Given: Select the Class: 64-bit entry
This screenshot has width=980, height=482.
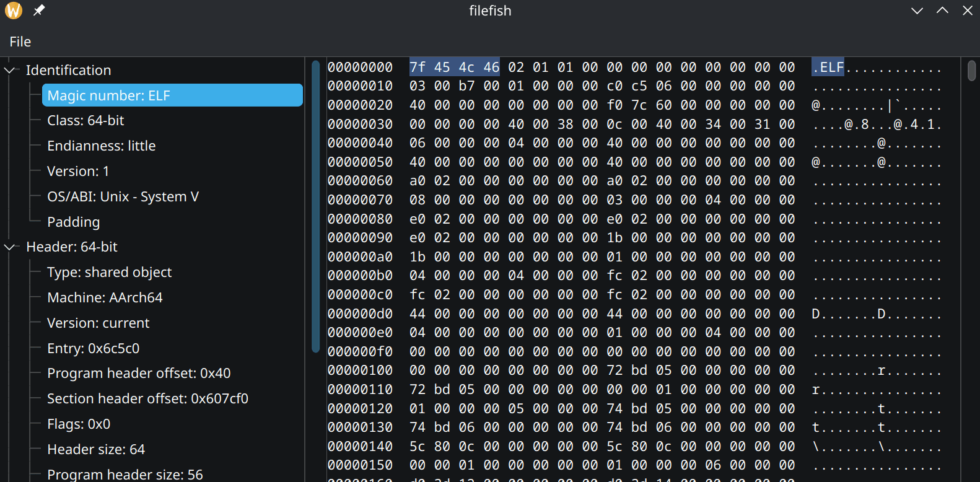Looking at the screenshot, I should click(x=85, y=120).
